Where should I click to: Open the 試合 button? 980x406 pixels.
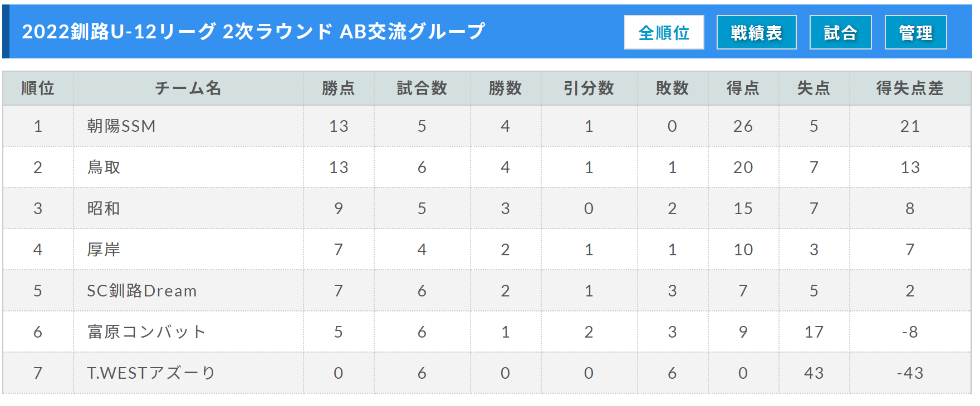840,33
